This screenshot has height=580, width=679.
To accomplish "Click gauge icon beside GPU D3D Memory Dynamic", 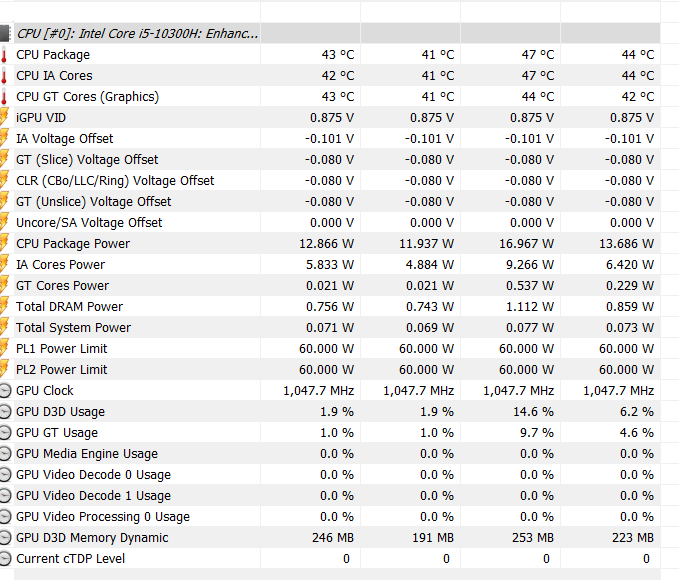I will coord(4,538).
